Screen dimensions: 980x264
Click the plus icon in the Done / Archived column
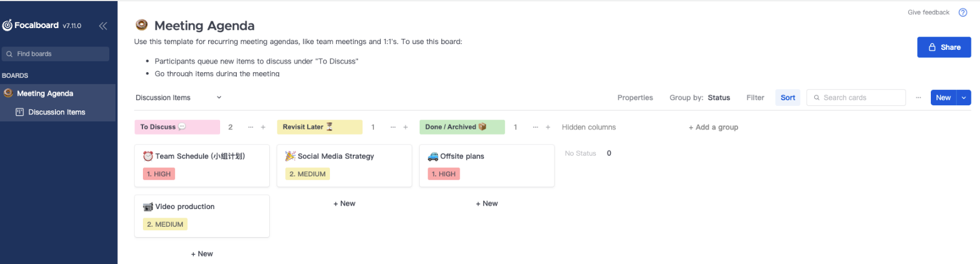(548, 127)
